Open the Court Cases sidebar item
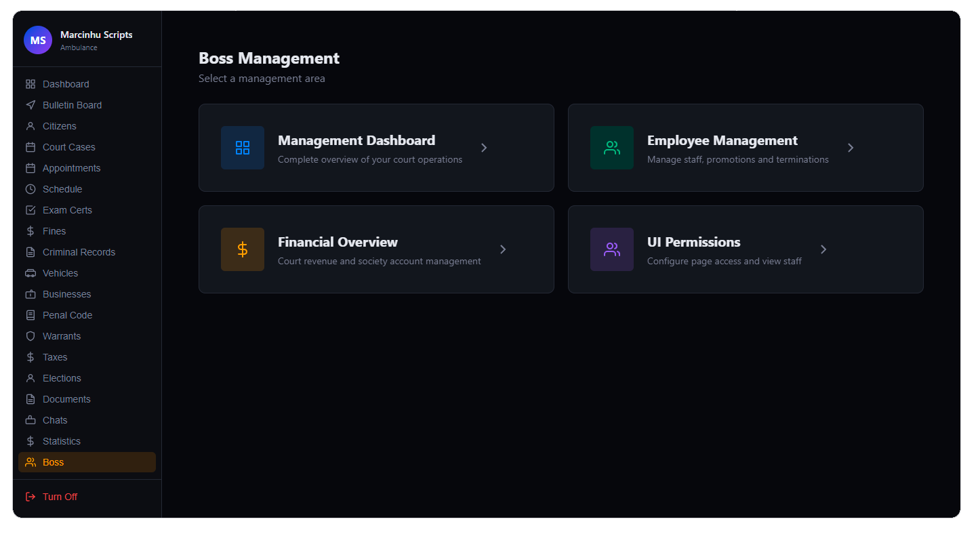The image size is (980, 534). point(69,147)
